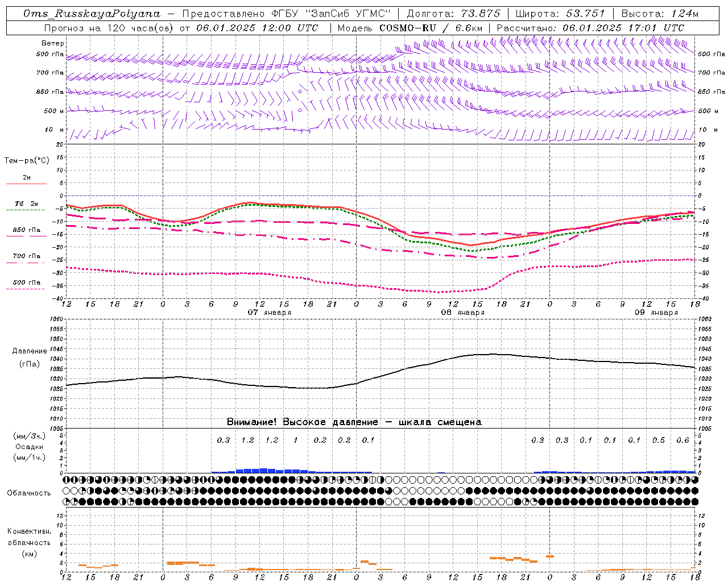Click the computed time Рассчитано: 06.01.2025 17:01 UTC
Viewport: 728px width, 582px height.
590,28
